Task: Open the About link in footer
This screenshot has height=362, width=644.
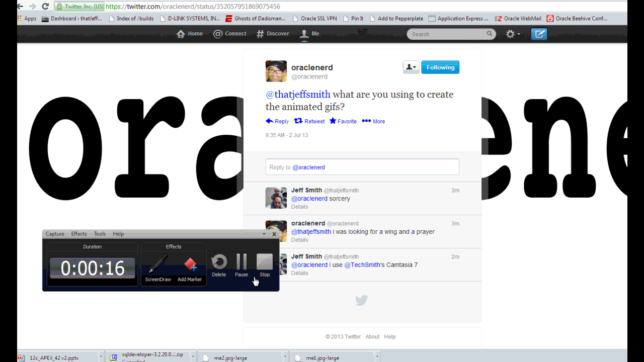Action: pos(372,337)
